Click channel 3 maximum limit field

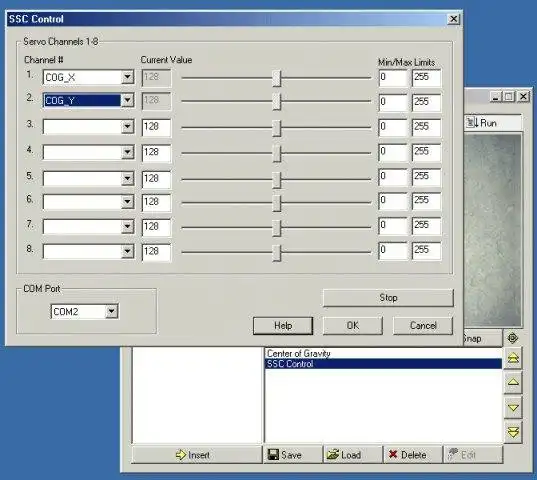[x=426, y=127]
